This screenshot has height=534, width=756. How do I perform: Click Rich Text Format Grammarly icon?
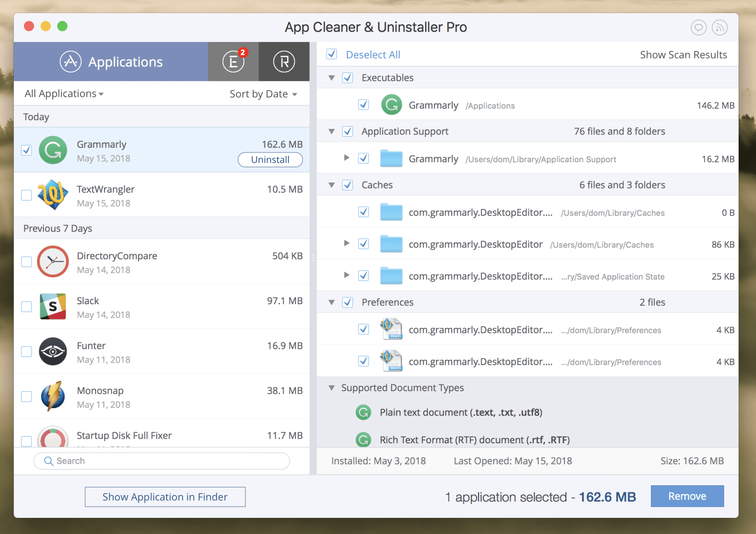363,440
